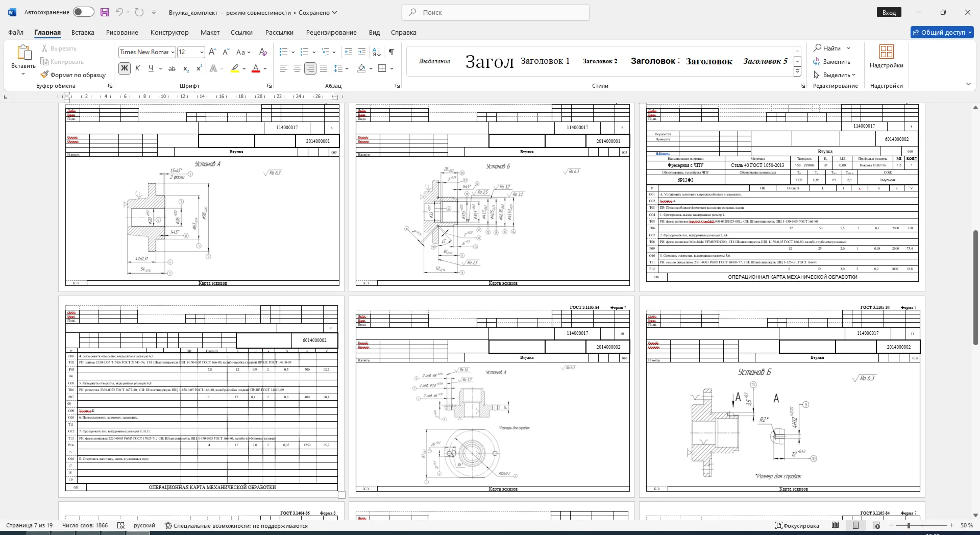
Task: Toggle Focus mode (Фокусировка)
Action: 797,525
